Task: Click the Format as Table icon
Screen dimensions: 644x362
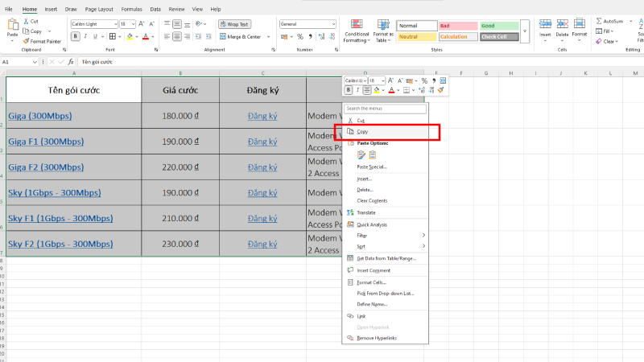Action: click(x=383, y=24)
